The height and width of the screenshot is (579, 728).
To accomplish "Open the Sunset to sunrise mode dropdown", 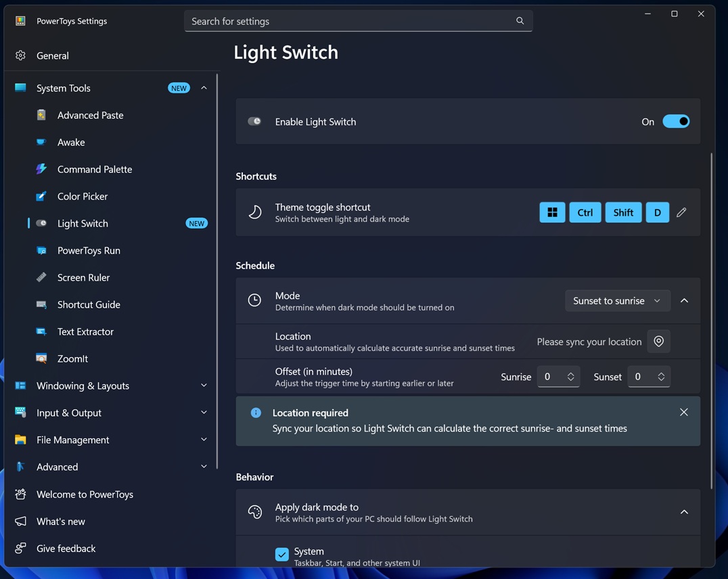I will pyautogui.click(x=617, y=301).
